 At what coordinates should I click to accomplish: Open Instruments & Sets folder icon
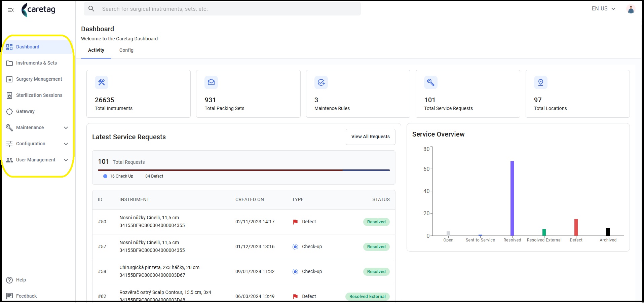(x=9, y=63)
